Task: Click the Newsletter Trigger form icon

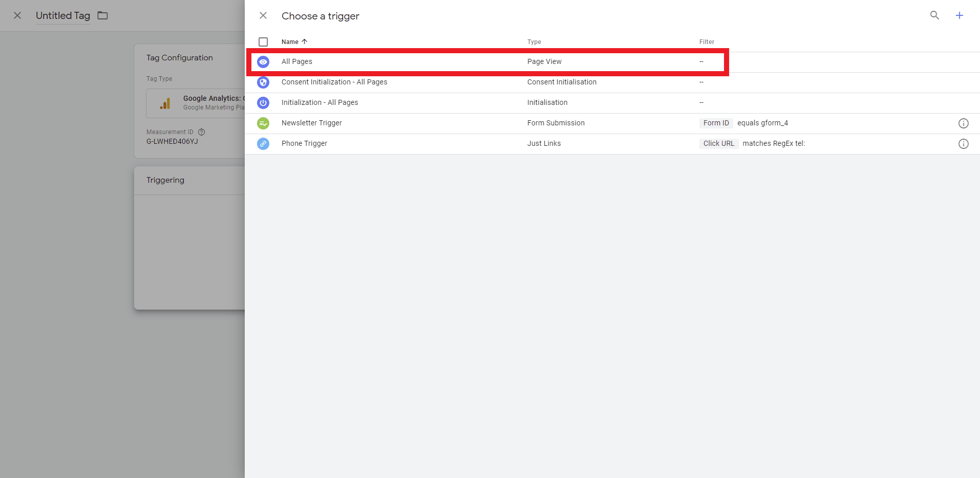Action: tap(263, 123)
